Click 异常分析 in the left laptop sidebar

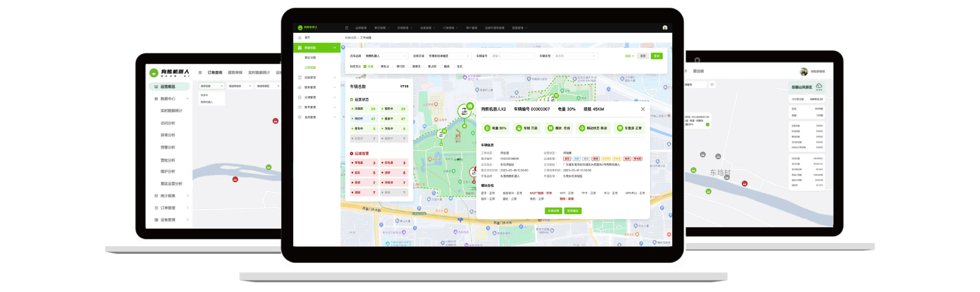[x=168, y=135]
